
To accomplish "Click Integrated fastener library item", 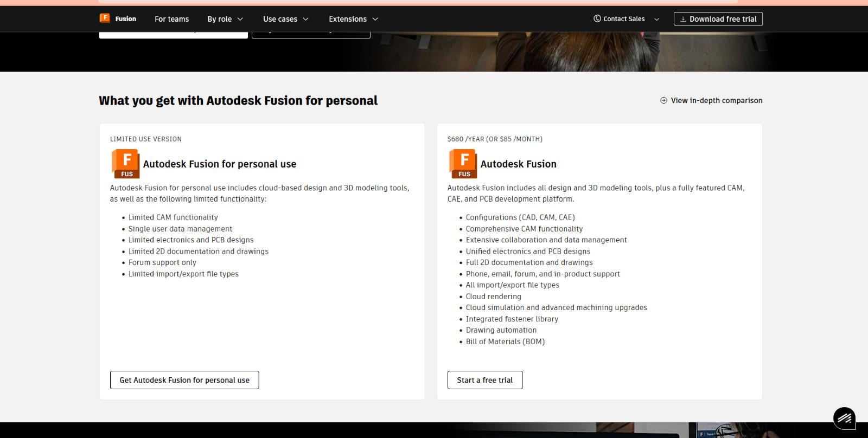I will pos(512,319).
